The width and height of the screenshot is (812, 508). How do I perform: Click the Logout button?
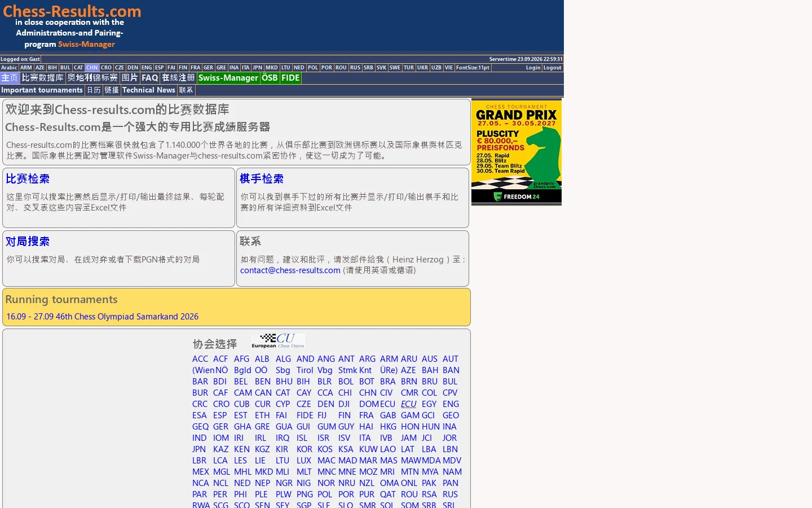[553, 68]
